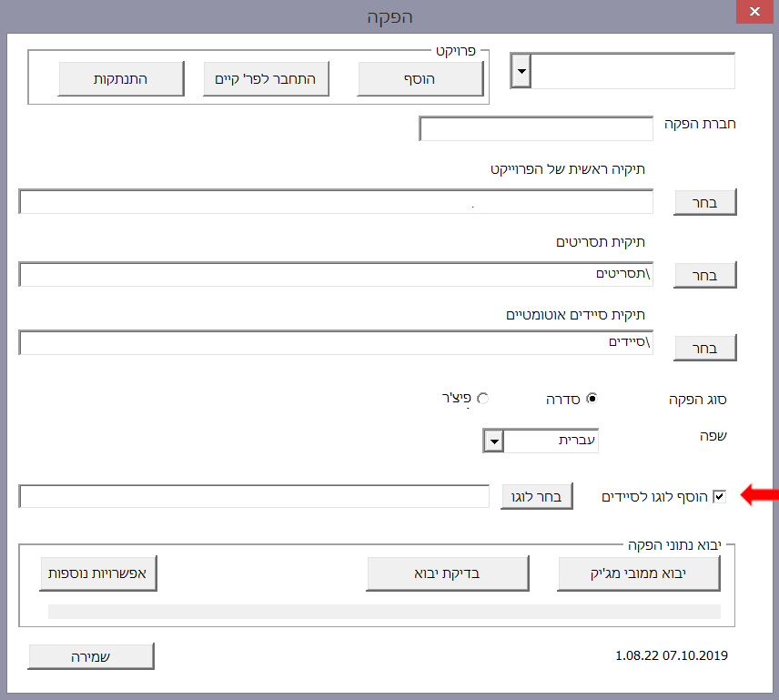This screenshot has height=700, width=779.
Task: Select the פיצ'ר radio button
Action: point(483,398)
